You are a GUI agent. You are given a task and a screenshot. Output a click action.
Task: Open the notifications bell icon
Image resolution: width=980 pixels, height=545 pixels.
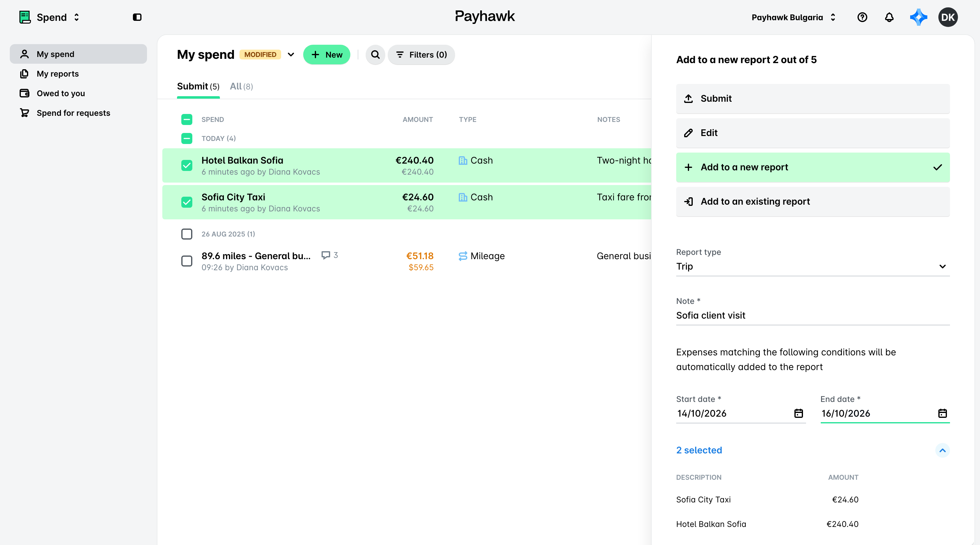889,17
